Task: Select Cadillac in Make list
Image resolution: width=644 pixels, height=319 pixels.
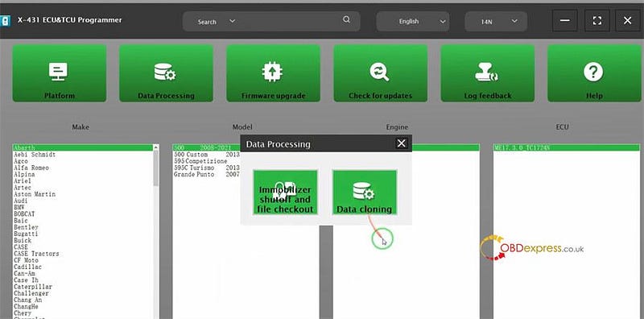Action: [83, 267]
